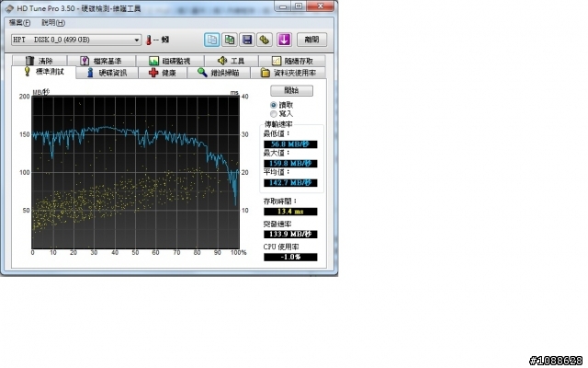This screenshot has height=368, width=588.
Task: Click the copy text to clipboard icon
Action: 211,40
